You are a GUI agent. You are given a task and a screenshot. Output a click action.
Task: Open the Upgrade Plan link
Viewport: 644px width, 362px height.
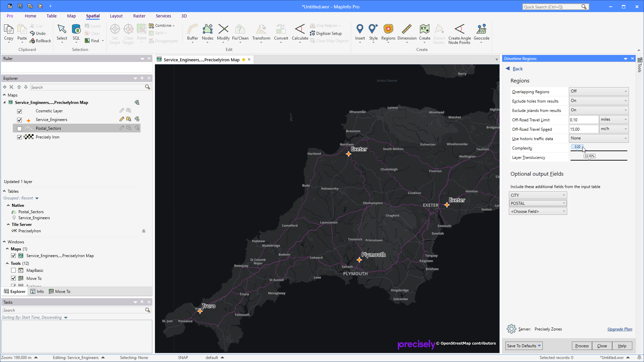tap(620, 329)
